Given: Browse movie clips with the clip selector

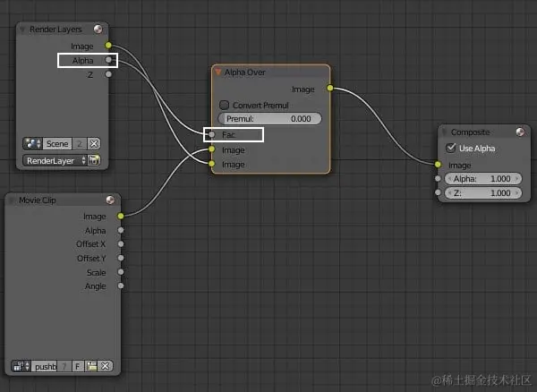Looking at the screenshot, I should coord(21,366).
